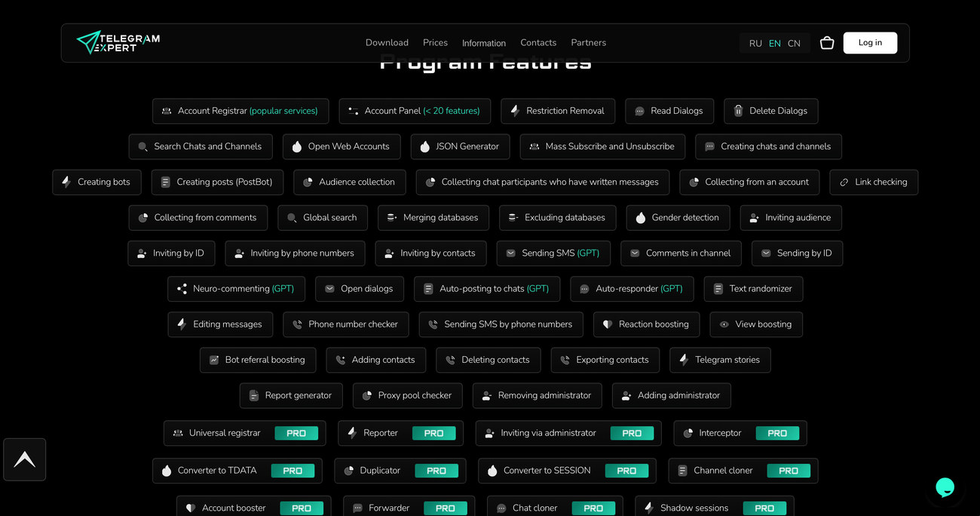Select the EN language option

pos(775,44)
